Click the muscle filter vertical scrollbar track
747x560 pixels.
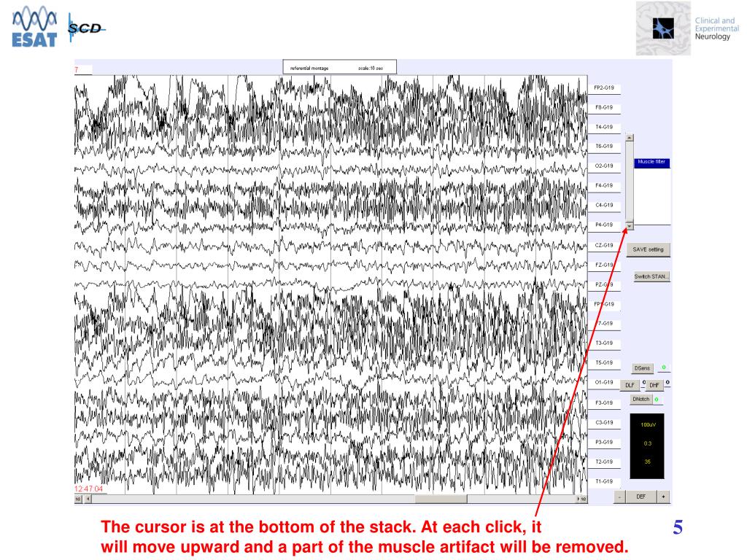click(630, 182)
